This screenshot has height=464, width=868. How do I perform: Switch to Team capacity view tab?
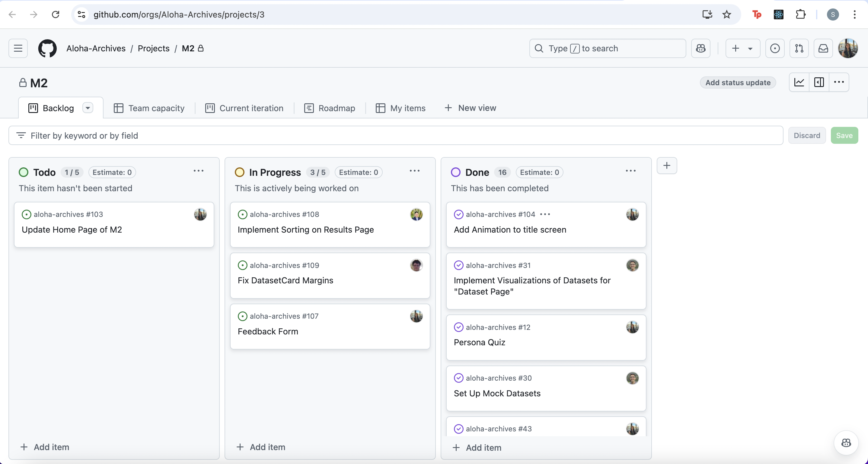click(149, 108)
